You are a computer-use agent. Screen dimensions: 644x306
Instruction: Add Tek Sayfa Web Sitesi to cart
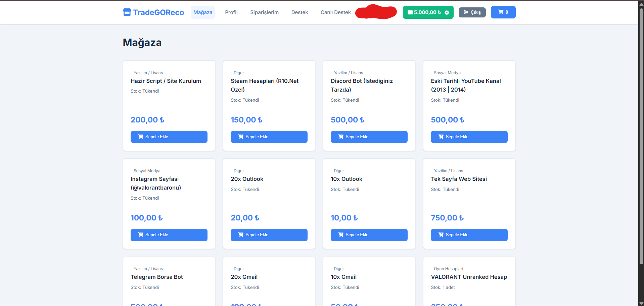(469, 235)
